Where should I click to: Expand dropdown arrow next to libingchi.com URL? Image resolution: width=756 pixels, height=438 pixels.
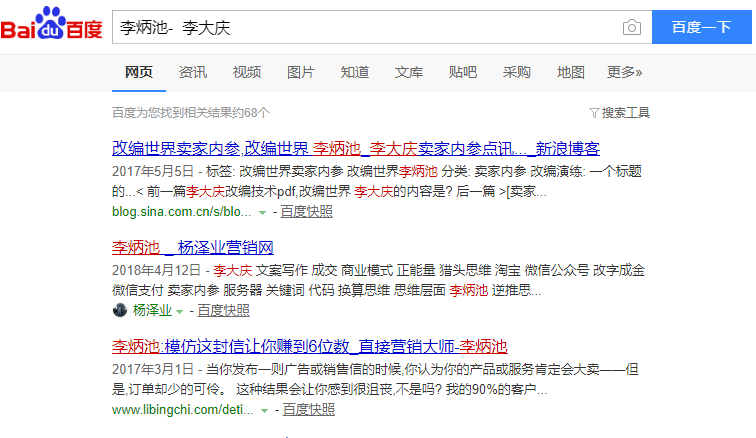[x=264, y=411]
